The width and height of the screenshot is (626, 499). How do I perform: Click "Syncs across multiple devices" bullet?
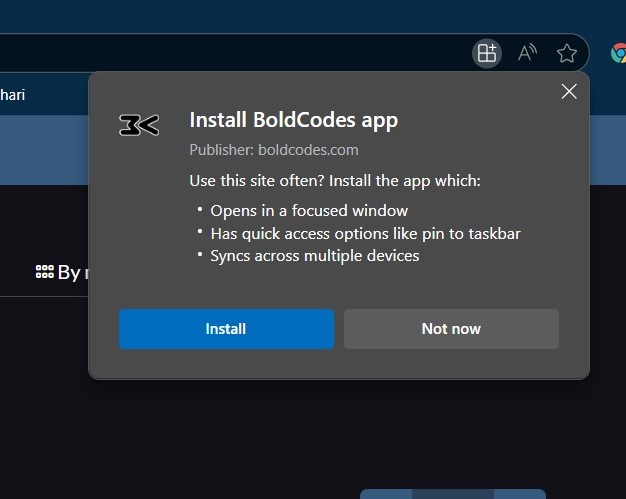point(314,255)
